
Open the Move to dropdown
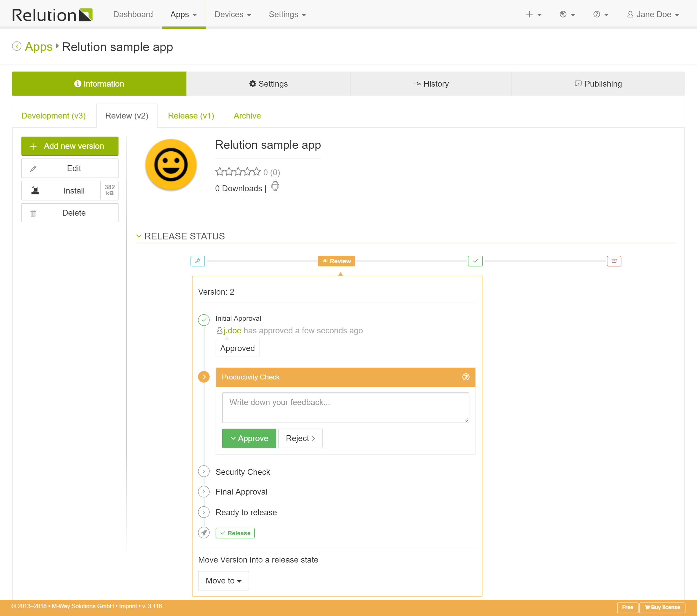click(x=223, y=581)
